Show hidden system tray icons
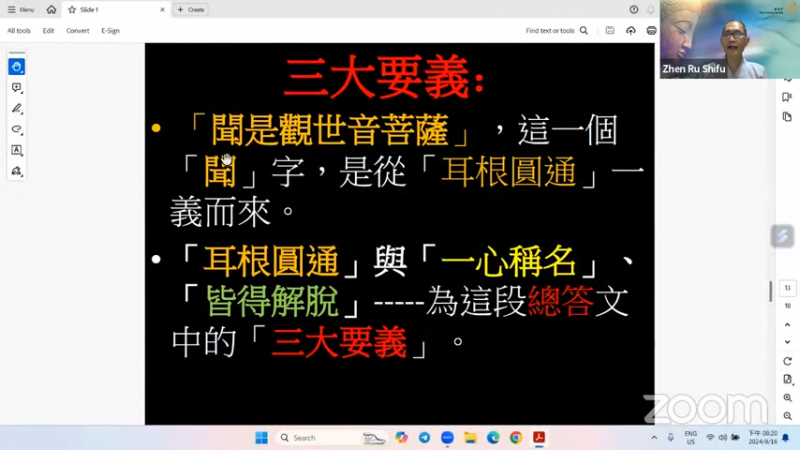The height and width of the screenshot is (450, 800). coord(668,438)
